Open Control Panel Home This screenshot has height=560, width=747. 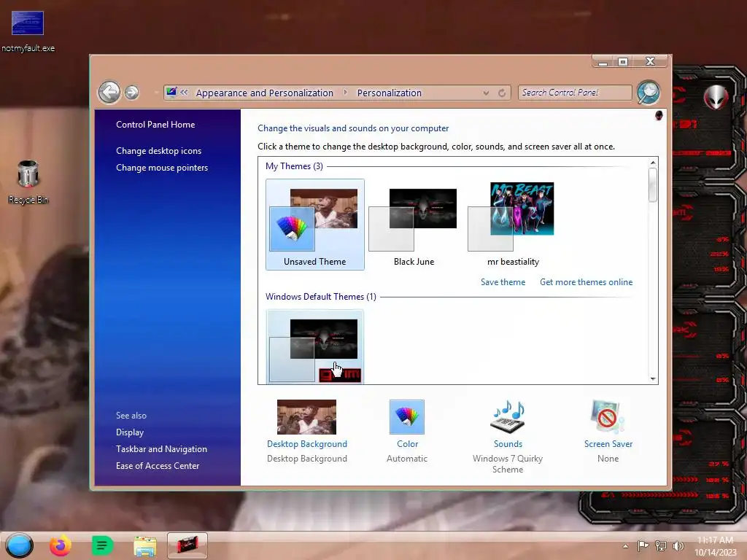coord(155,124)
